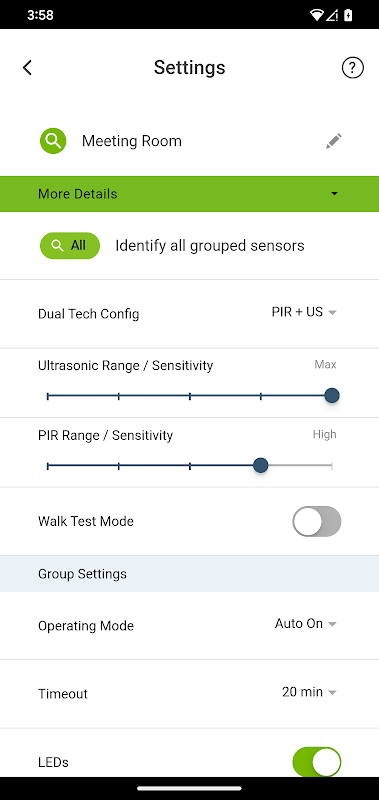The width and height of the screenshot is (379, 800).
Task: Tap the Meeting Room name text
Action: [x=132, y=141]
